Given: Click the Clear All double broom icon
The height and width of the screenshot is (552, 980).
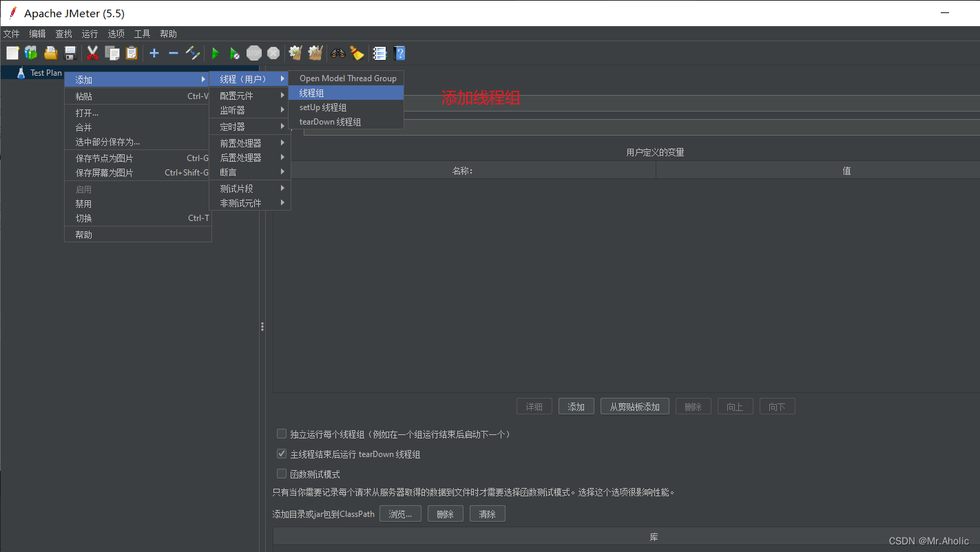Looking at the screenshot, I should pyautogui.click(x=315, y=53).
